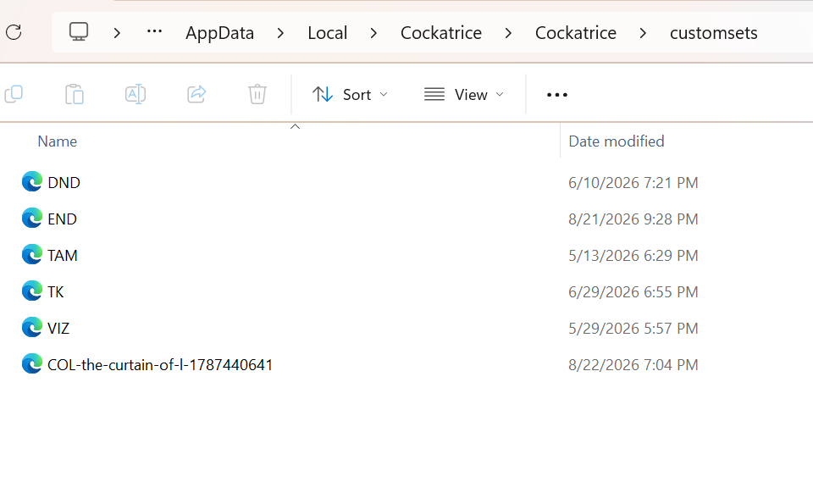This screenshot has height=504, width=813.
Task: Click the Rename toolbar icon
Action: pyautogui.click(x=135, y=94)
